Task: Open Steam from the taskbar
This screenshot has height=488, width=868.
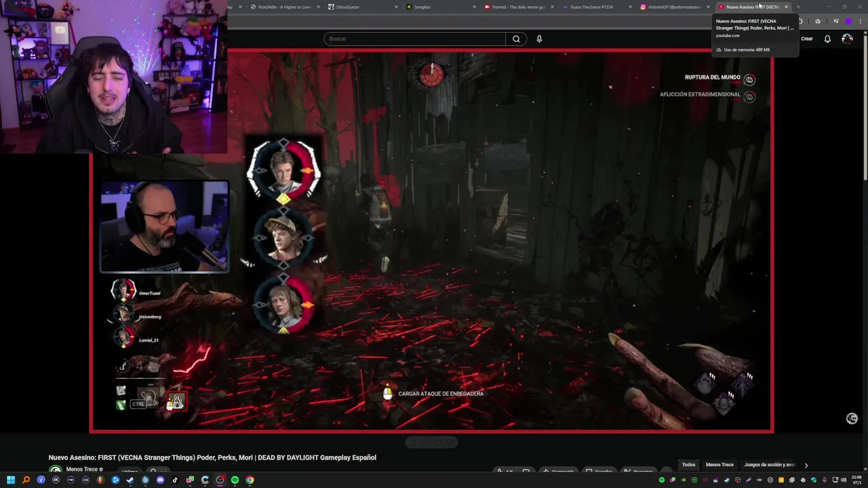Action: [130, 480]
